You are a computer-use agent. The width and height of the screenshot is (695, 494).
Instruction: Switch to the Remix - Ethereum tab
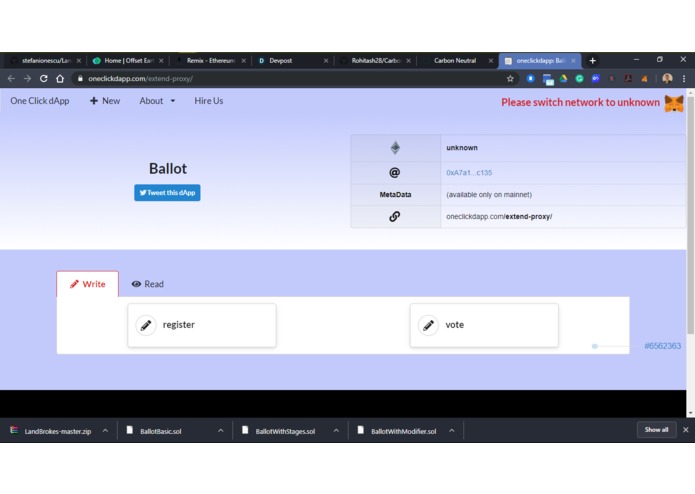(x=211, y=61)
